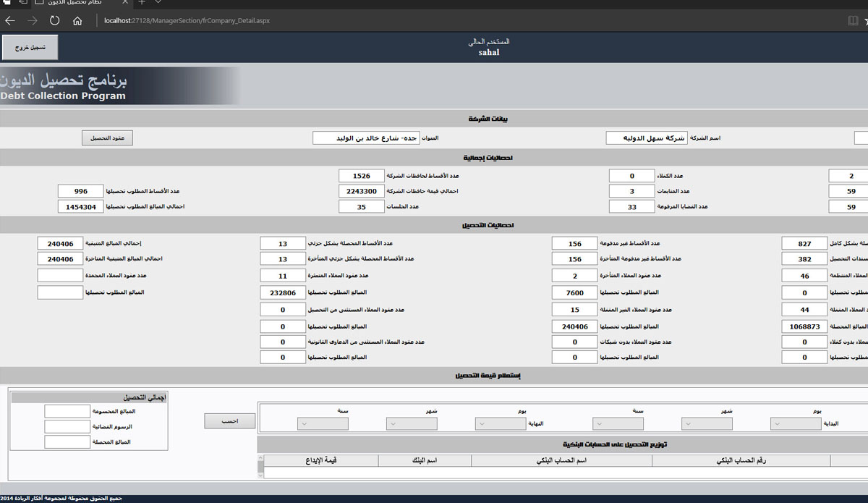Click the browser forward arrow
This screenshot has width=868, height=503.
[x=32, y=21]
